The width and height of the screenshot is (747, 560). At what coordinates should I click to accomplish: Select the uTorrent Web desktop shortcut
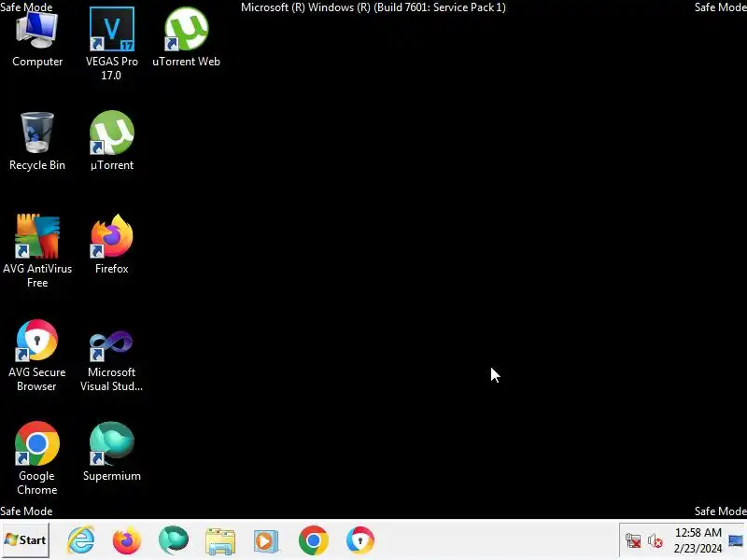(186, 37)
